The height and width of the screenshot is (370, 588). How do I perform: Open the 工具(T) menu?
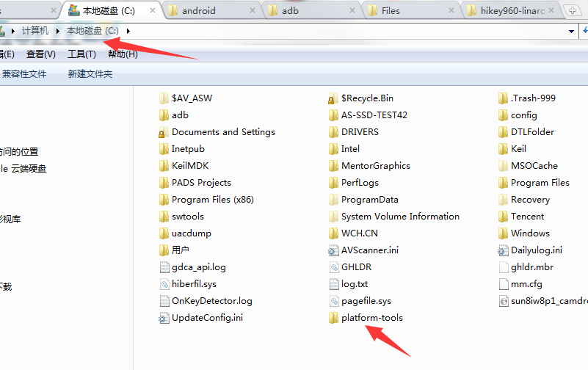(x=81, y=54)
